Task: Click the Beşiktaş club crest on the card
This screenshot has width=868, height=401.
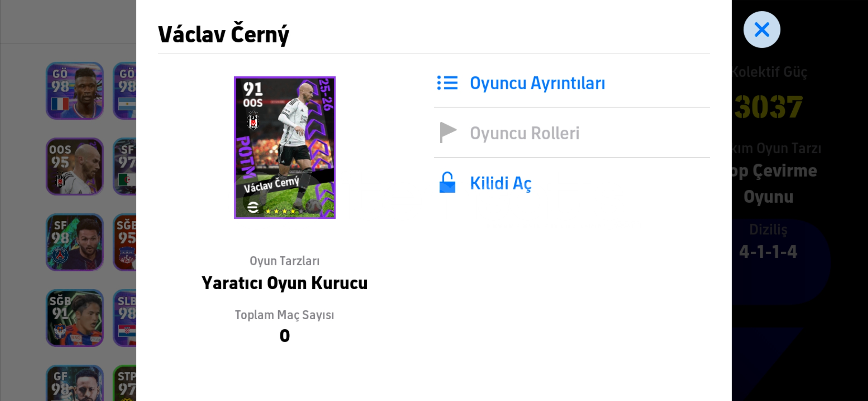Action: [x=253, y=120]
